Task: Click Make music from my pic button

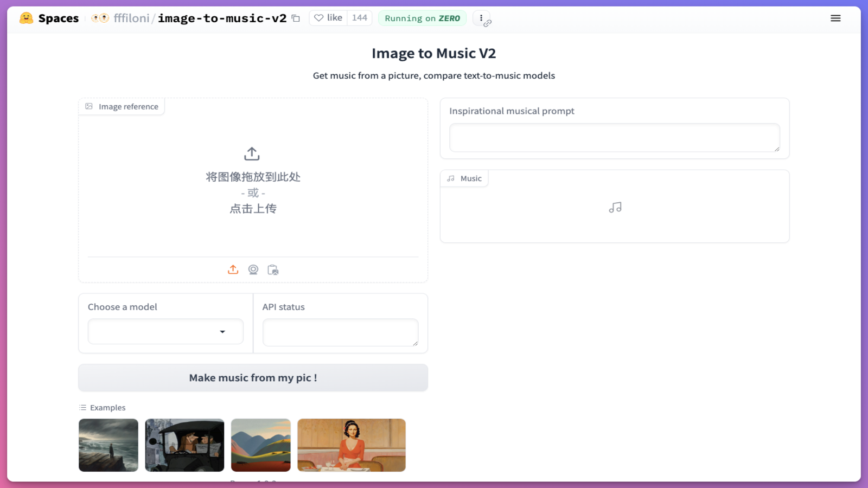Action: [253, 377]
